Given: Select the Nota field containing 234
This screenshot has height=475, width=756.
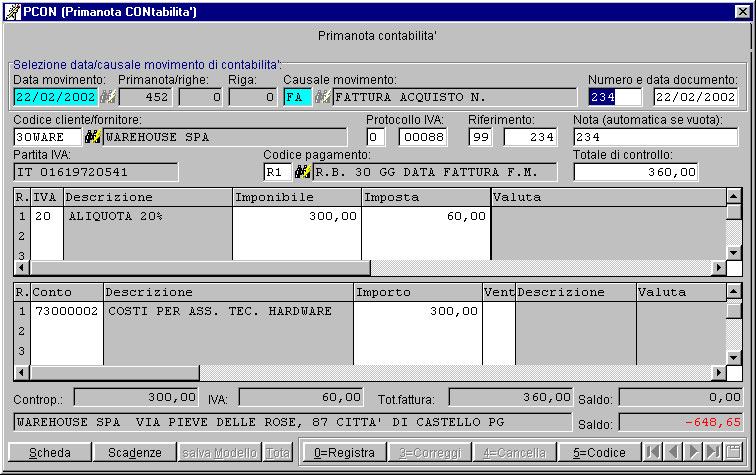Looking at the screenshot, I should point(655,137).
